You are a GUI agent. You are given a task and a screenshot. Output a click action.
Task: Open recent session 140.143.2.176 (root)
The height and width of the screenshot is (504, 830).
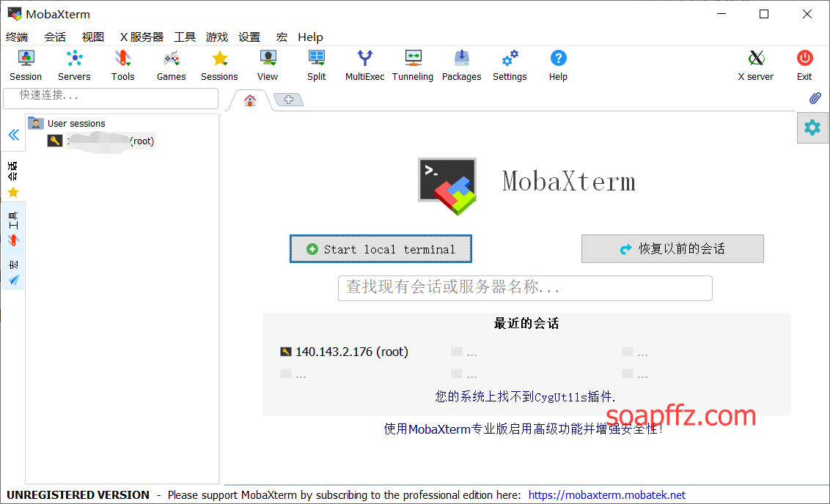click(x=344, y=352)
